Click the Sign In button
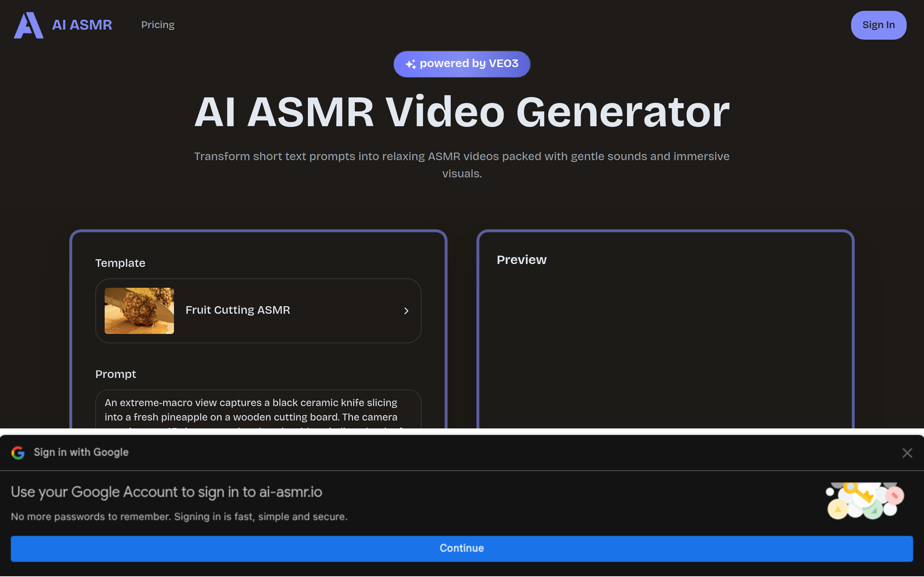This screenshot has height=577, width=924. [878, 25]
